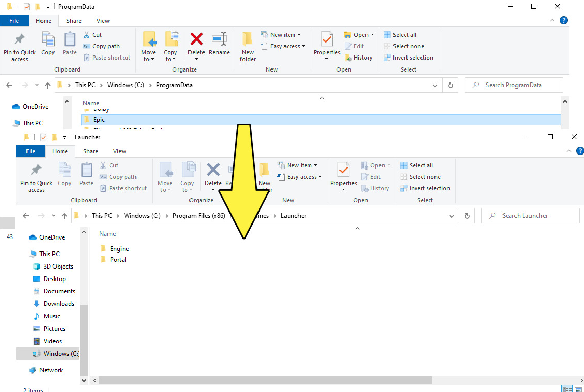This screenshot has width=584, height=392.
Task: Go back in Launcher window
Action: coord(26,216)
